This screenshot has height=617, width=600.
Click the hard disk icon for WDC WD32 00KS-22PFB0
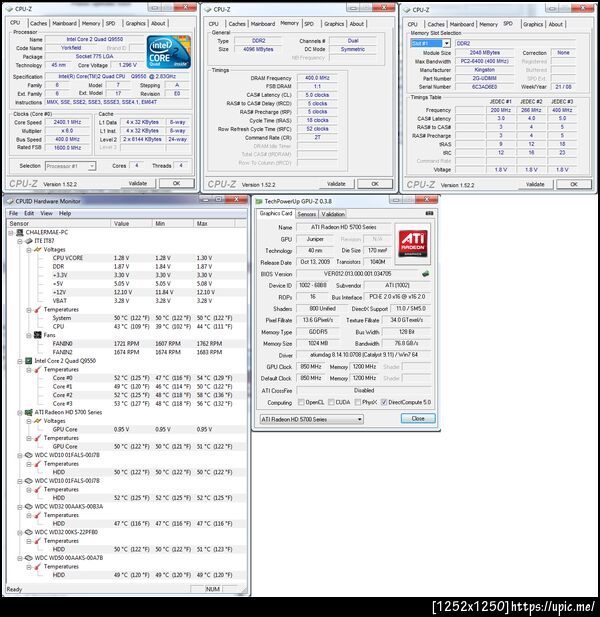tap(29, 532)
